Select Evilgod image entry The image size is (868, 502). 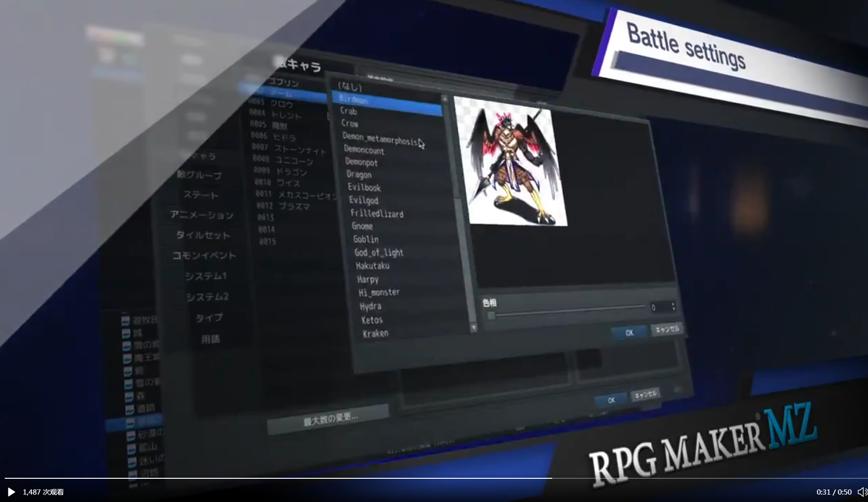(364, 200)
